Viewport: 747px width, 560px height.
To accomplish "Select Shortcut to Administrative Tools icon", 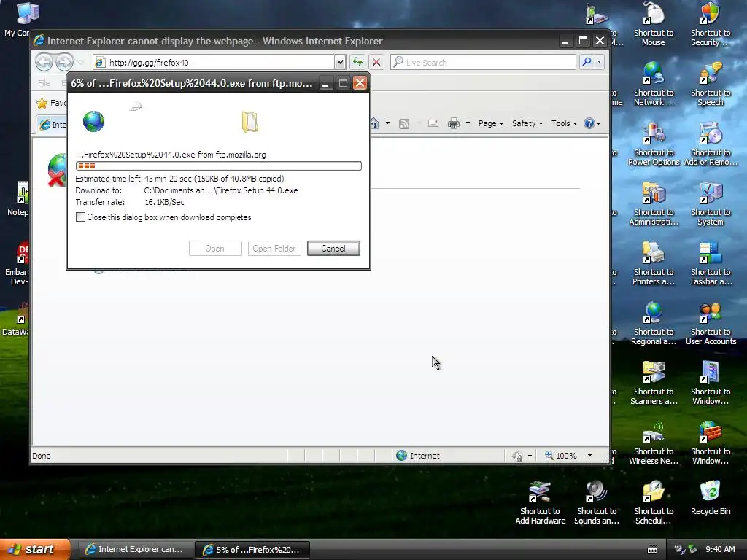I will [x=654, y=204].
